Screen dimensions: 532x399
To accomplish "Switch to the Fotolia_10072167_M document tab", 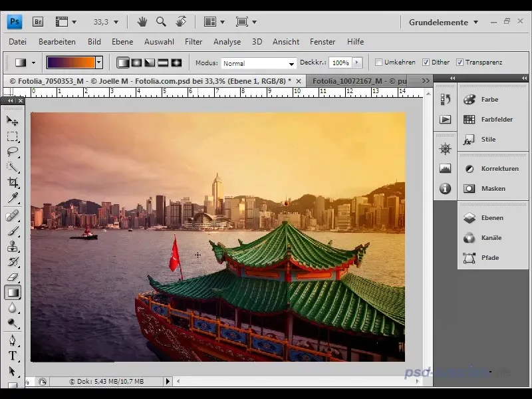I will coord(360,81).
